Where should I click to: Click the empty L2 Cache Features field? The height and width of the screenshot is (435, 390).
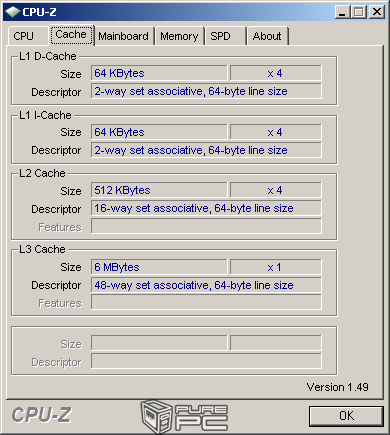[x=206, y=226]
